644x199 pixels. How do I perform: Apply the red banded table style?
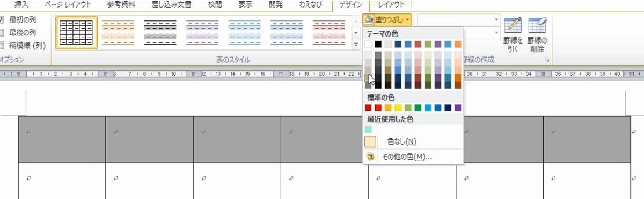tap(329, 33)
